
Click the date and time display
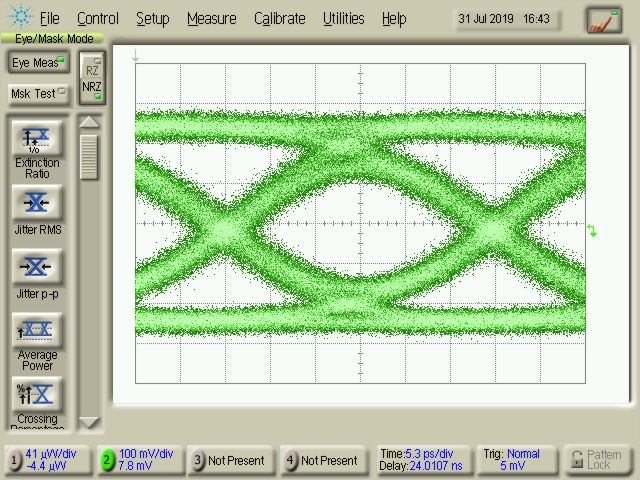click(506, 19)
